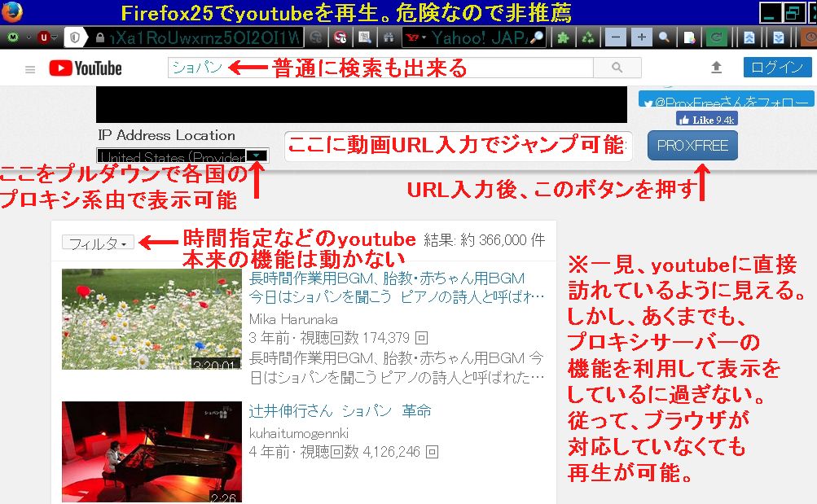Viewport: 817px width, 504px height.
Task: Click the red S icon with clock
Action: (x=340, y=37)
